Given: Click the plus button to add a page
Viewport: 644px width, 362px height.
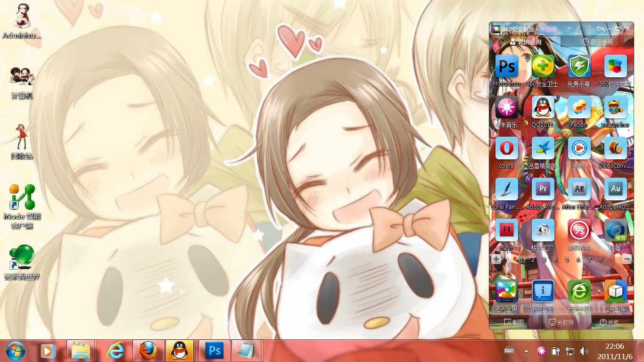Looking at the screenshot, I should [x=496, y=259].
